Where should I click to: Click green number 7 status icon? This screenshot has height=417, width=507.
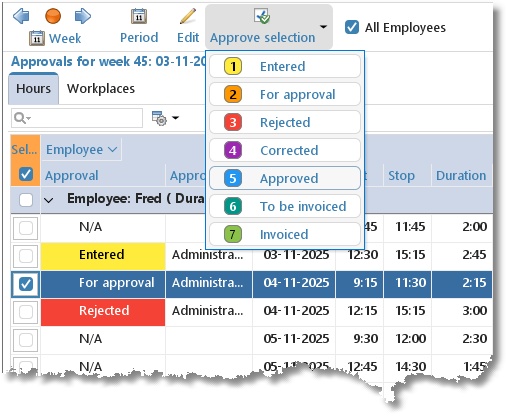click(x=233, y=234)
